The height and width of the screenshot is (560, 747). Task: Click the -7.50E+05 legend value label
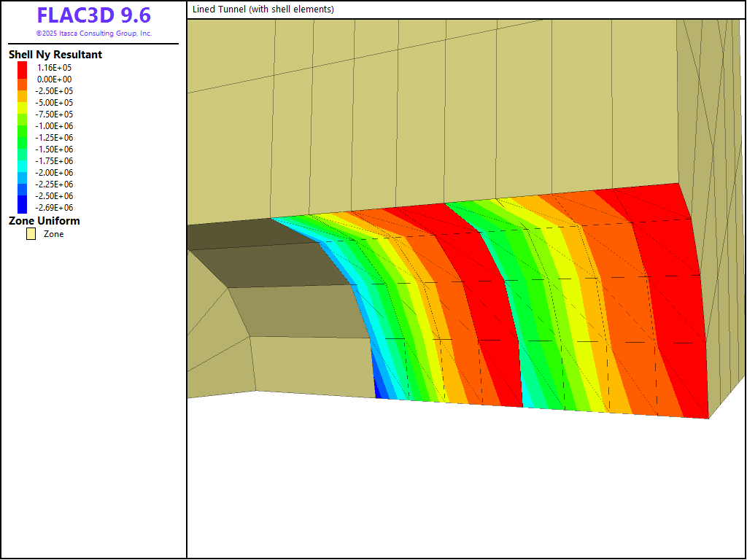pos(55,114)
